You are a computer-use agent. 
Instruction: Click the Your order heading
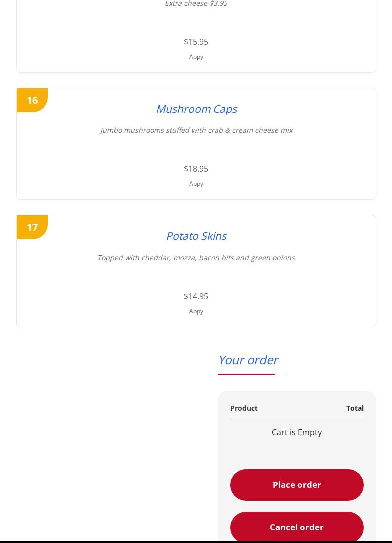coord(248,360)
